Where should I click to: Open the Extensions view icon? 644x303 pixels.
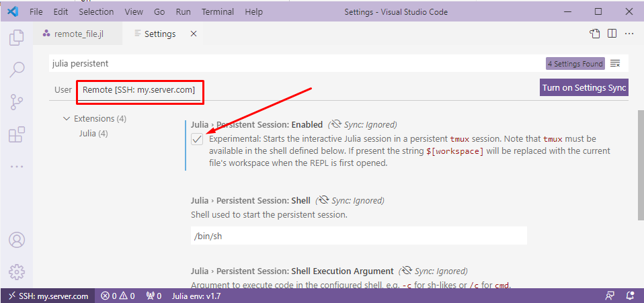point(17,134)
